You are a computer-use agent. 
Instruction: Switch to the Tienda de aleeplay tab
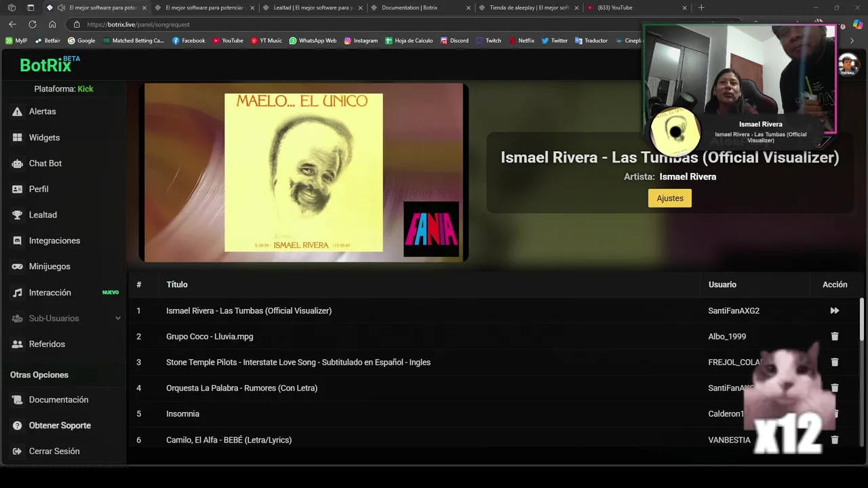coord(529,7)
